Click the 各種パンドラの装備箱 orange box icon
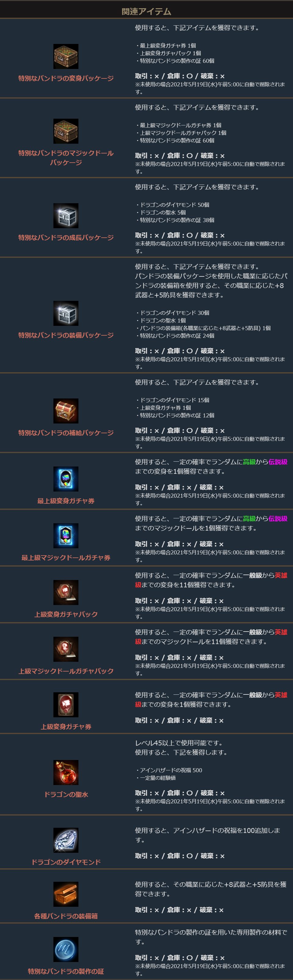The height and width of the screenshot is (980, 293). [x=66, y=894]
